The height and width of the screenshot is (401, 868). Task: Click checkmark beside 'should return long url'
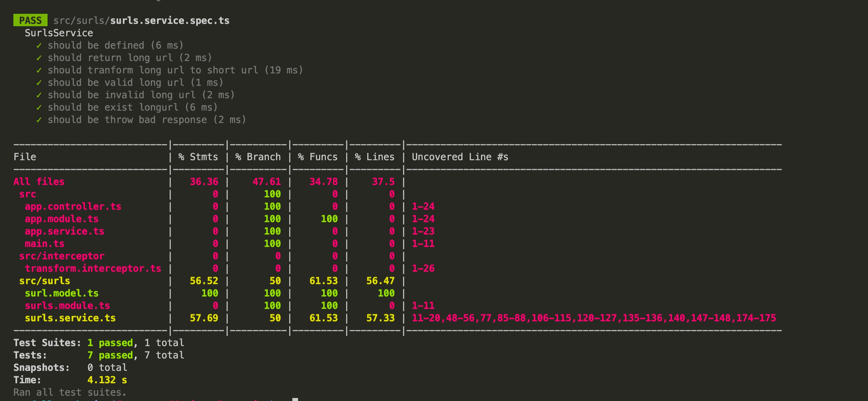click(39, 58)
